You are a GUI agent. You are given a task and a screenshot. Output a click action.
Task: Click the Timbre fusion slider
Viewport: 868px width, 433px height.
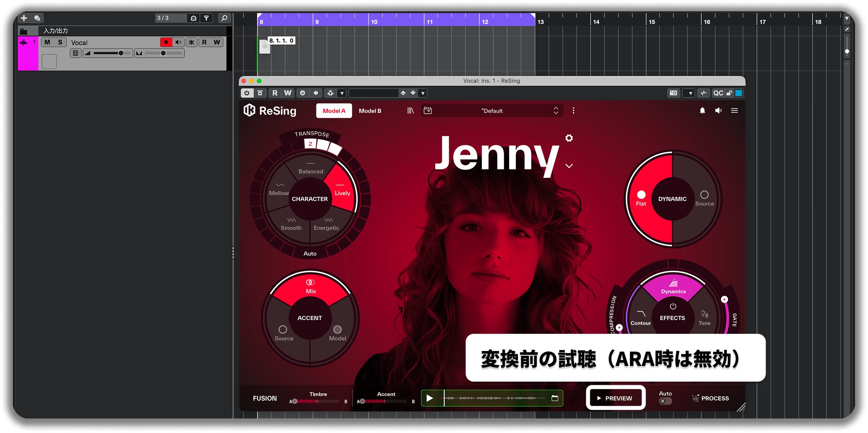click(318, 401)
